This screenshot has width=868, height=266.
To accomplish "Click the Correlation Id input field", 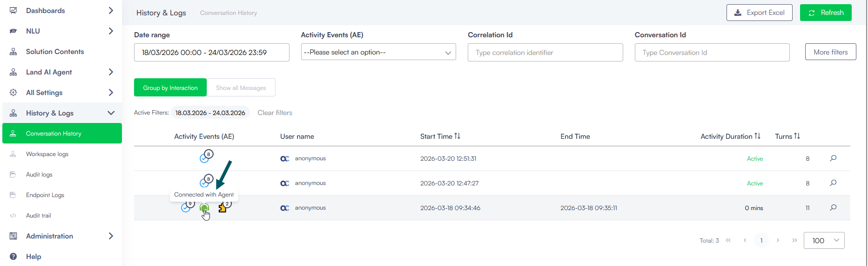I will [x=545, y=53].
